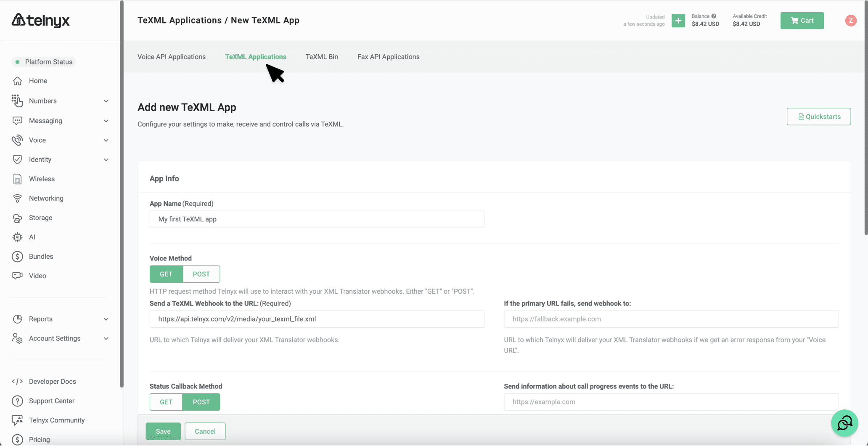This screenshot has width=868, height=446.
Task: Click the page vertical scrollbar
Action: (x=866, y=118)
